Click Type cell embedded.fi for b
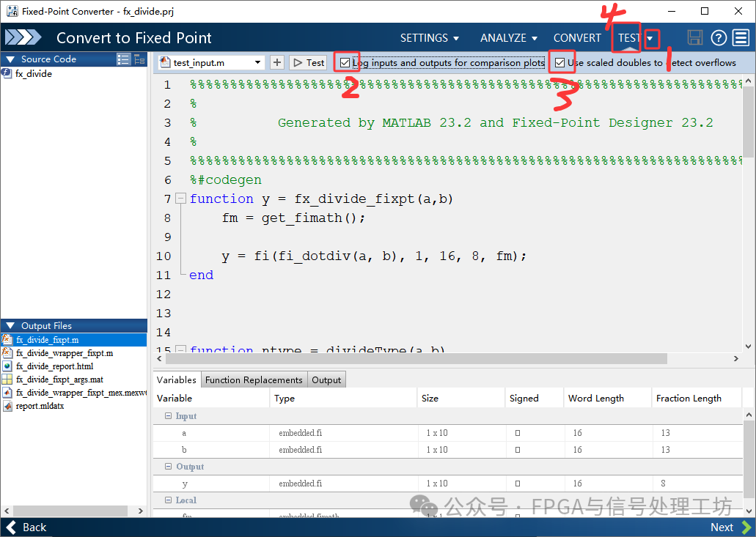 tap(301, 450)
